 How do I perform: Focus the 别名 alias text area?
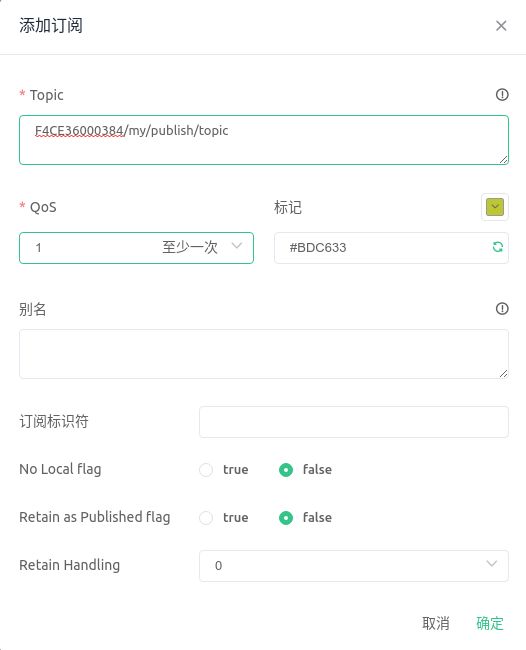pos(264,354)
